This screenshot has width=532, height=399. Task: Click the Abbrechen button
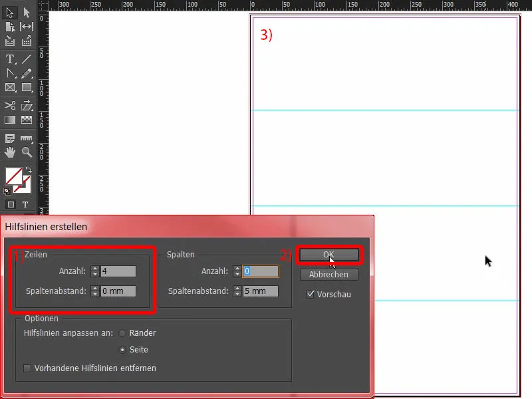click(328, 275)
